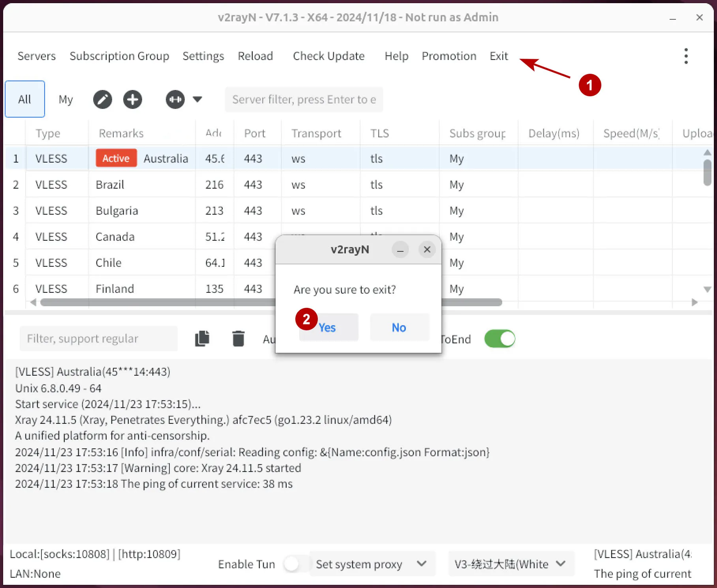Click the ping 38 ms log line
The image size is (717, 588).
[154, 484]
